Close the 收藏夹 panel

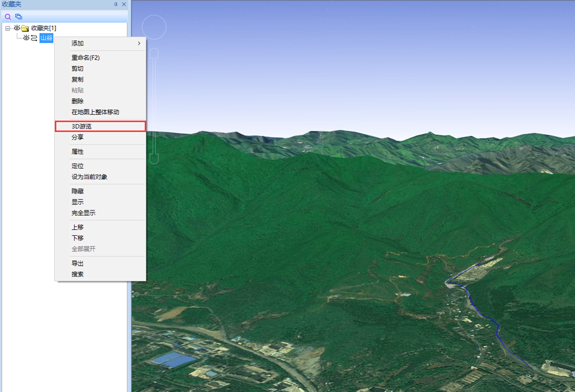point(124,4)
